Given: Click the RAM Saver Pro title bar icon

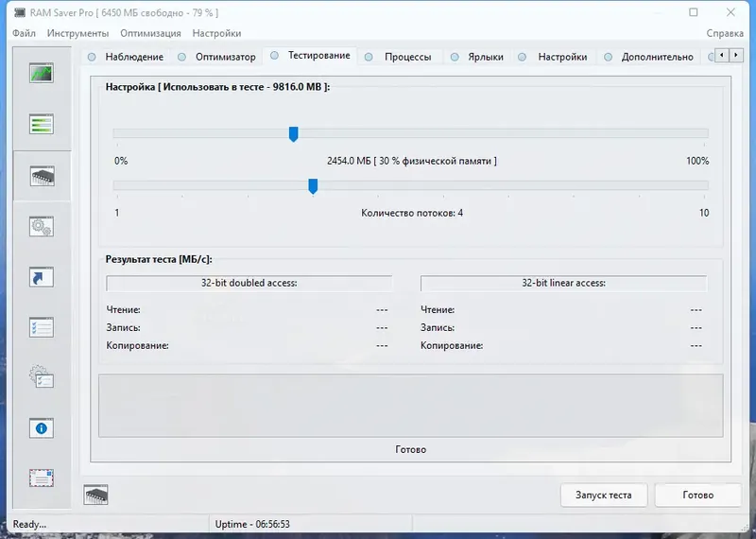Looking at the screenshot, I should point(20,12).
